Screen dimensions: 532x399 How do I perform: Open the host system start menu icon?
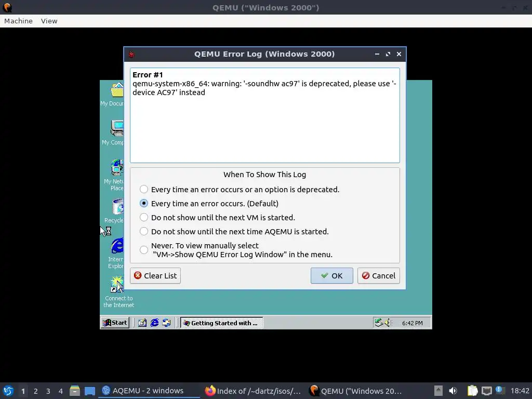[x=8, y=391]
